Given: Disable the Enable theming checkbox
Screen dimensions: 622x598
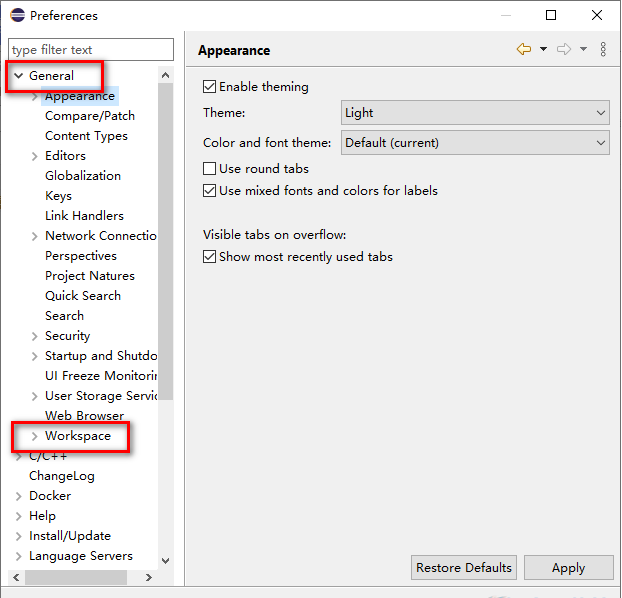Looking at the screenshot, I should click(x=210, y=87).
